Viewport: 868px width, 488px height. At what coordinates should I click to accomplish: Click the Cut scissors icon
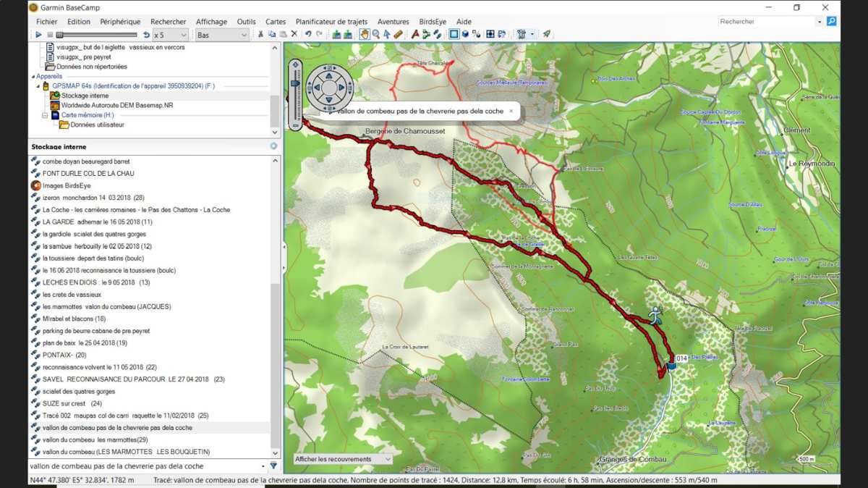[x=261, y=34]
